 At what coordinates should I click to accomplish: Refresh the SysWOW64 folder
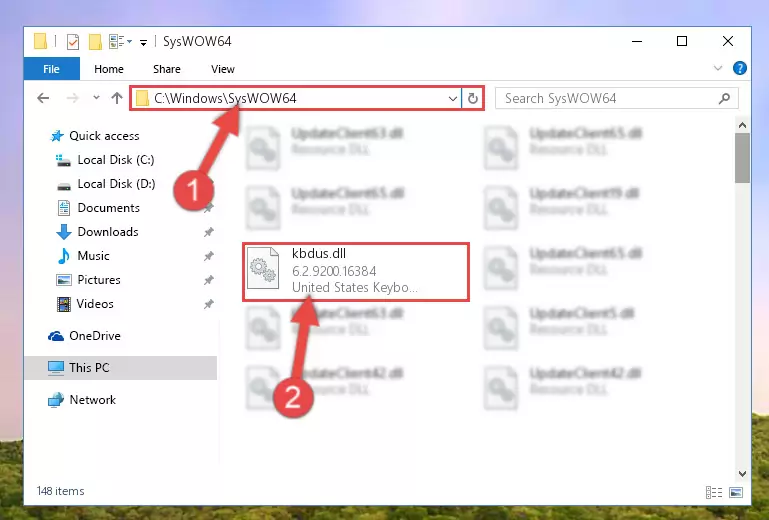coord(473,99)
